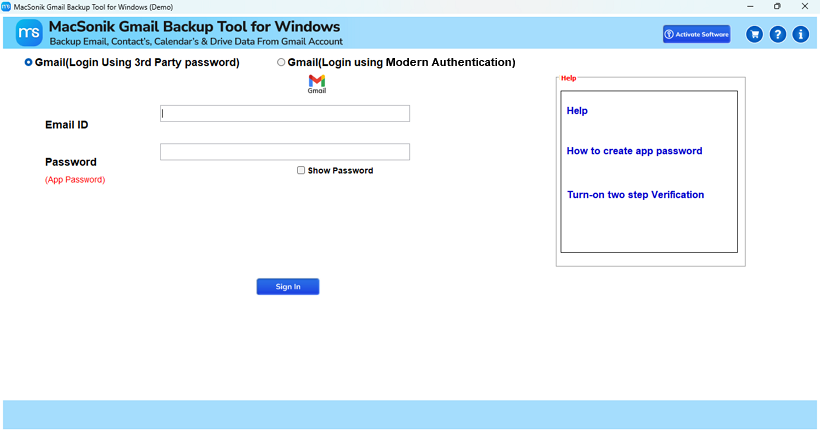The height and width of the screenshot is (431, 820).
Task: Focus the Password input field
Action: click(x=285, y=152)
